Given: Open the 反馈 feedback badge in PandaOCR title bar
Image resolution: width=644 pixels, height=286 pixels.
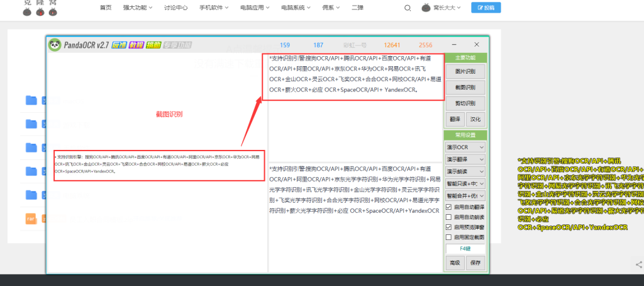Looking at the screenshot, I should coord(119,45).
